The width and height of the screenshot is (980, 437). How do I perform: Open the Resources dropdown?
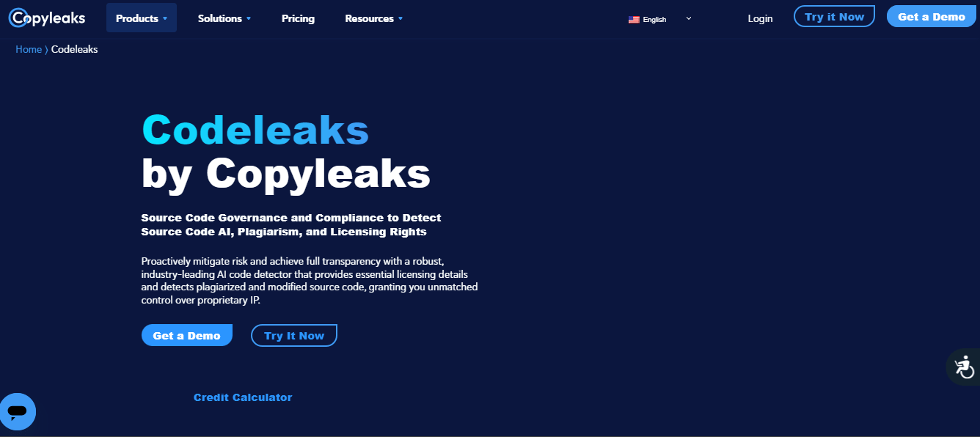373,18
